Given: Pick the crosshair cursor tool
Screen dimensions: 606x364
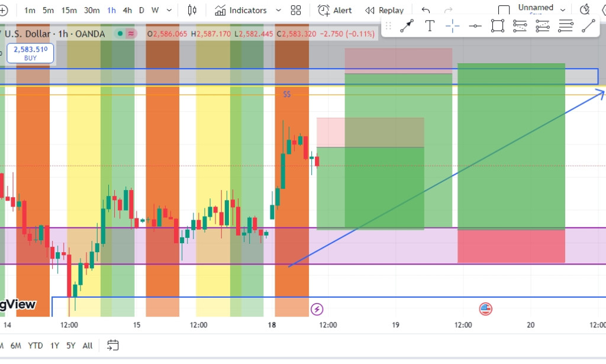Looking at the screenshot, I should click(x=453, y=26).
